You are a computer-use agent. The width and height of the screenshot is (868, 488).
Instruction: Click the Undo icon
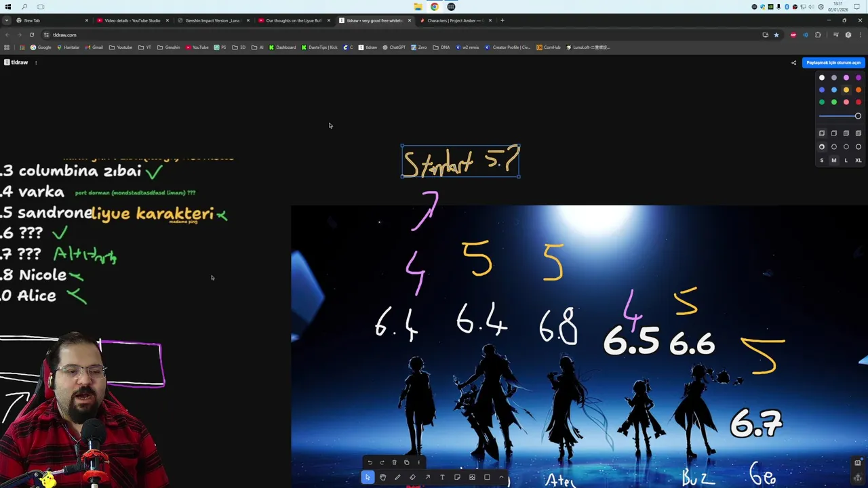370,462
